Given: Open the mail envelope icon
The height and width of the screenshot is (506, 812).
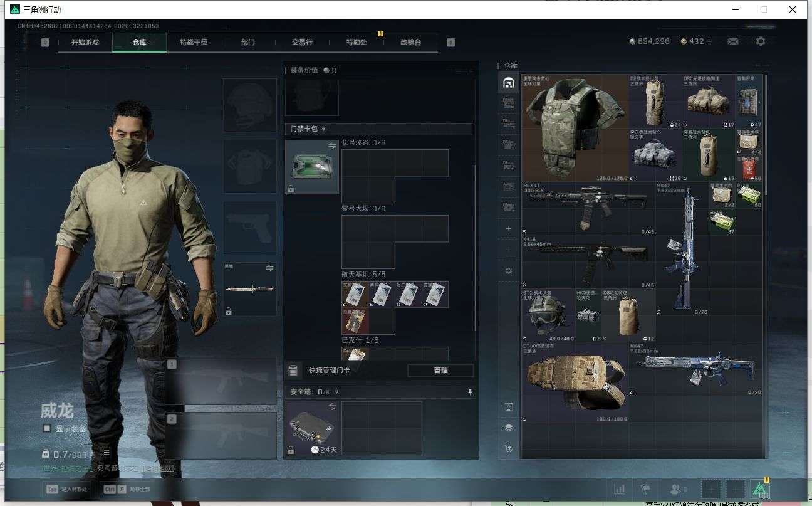Looking at the screenshot, I should tap(732, 41).
